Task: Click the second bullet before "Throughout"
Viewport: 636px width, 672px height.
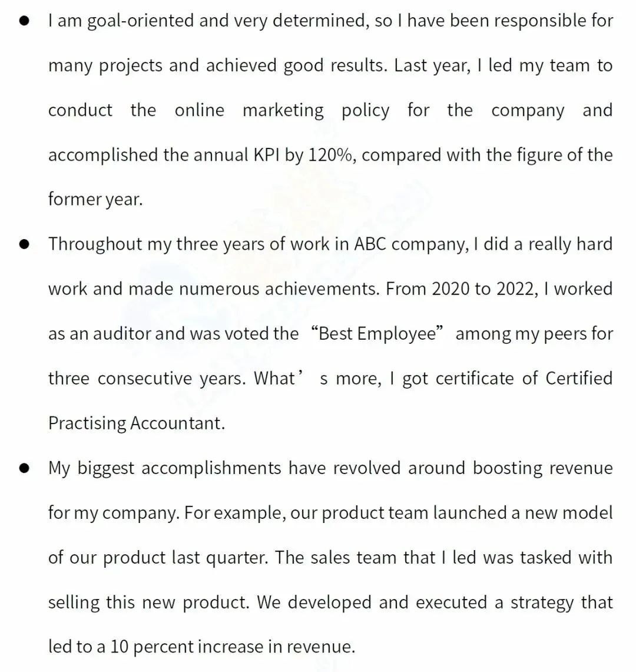Action: point(24,244)
